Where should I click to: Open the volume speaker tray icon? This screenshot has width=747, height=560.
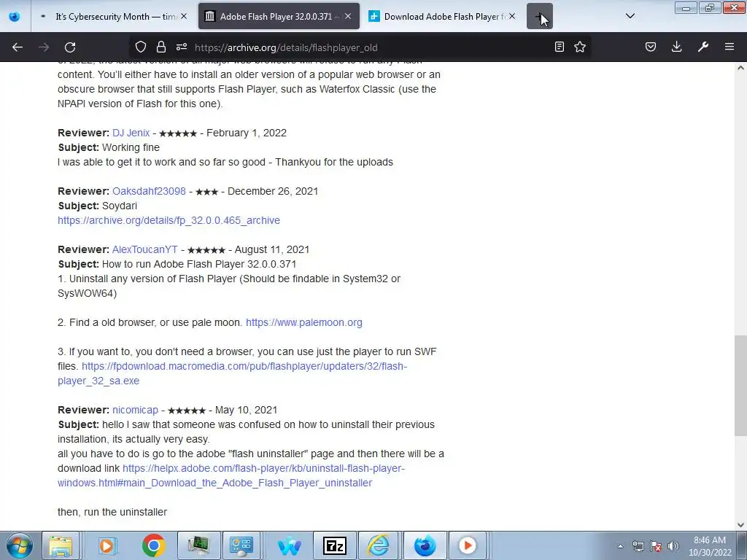673,546
